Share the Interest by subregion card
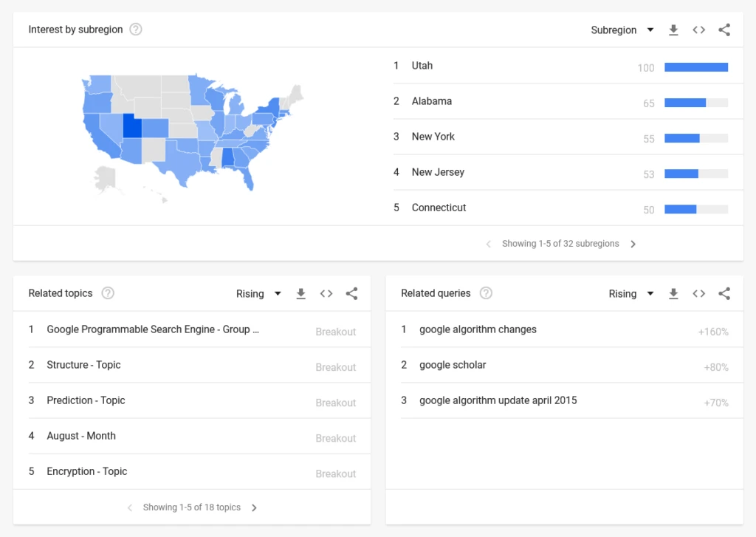 pos(724,30)
